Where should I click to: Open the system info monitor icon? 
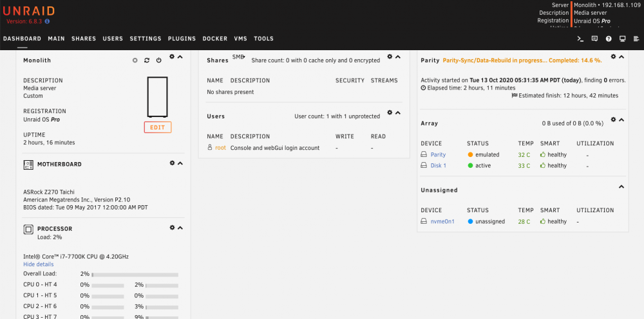[623, 39]
